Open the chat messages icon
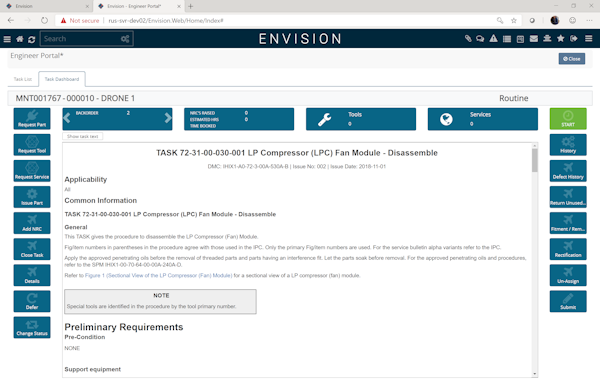This screenshot has height=385, width=600. [x=480, y=39]
